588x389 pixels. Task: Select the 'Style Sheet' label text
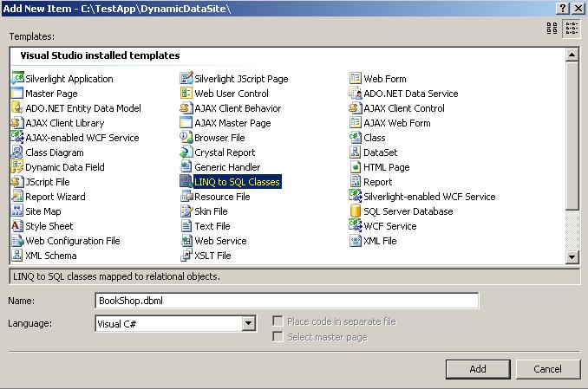[49, 226]
